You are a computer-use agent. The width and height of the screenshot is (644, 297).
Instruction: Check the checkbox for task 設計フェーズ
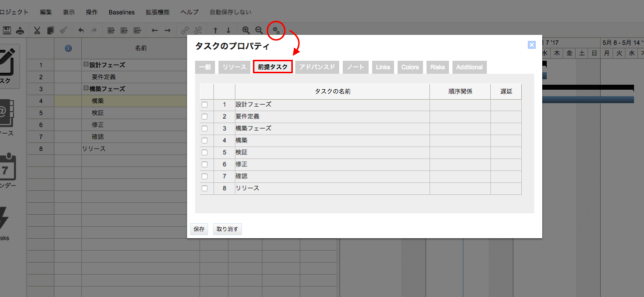205,104
